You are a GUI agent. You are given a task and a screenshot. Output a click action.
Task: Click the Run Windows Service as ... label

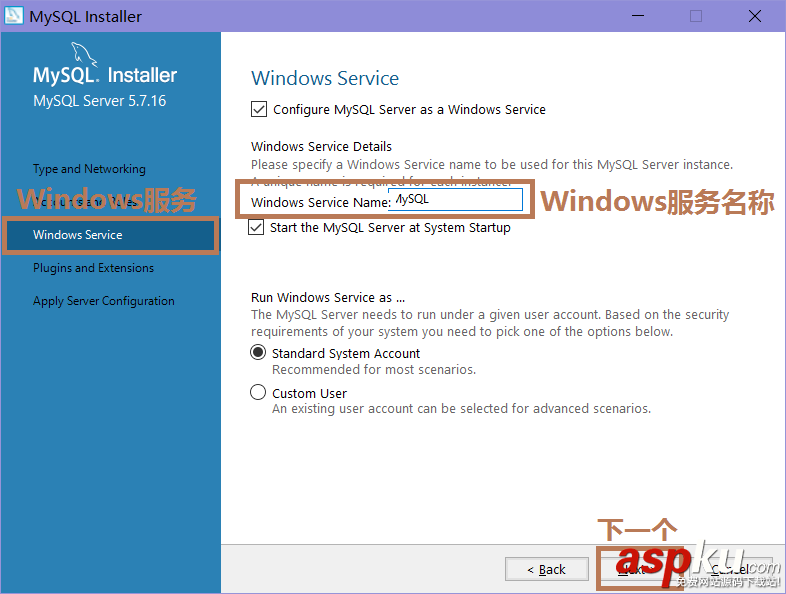tap(328, 297)
